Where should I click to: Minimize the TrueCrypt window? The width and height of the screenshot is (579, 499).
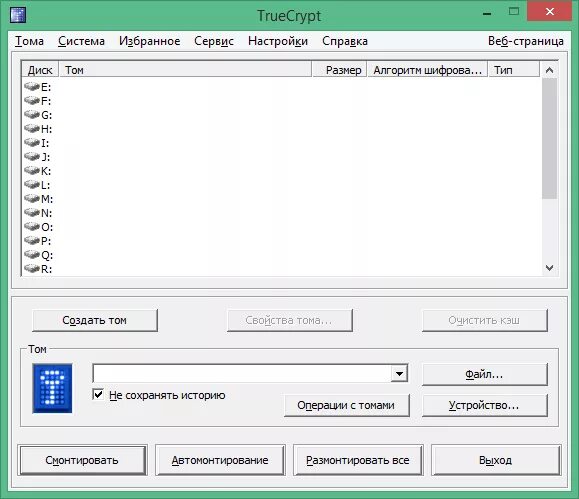click(487, 14)
